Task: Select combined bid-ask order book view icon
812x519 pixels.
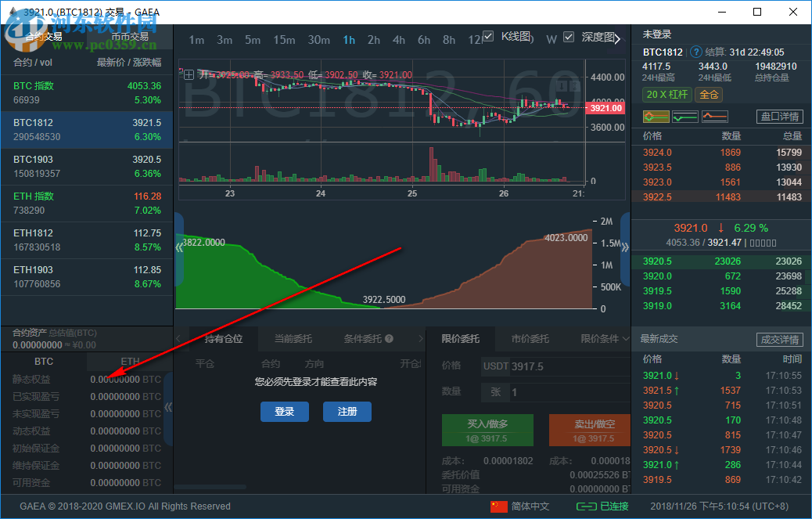Action: click(656, 117)
